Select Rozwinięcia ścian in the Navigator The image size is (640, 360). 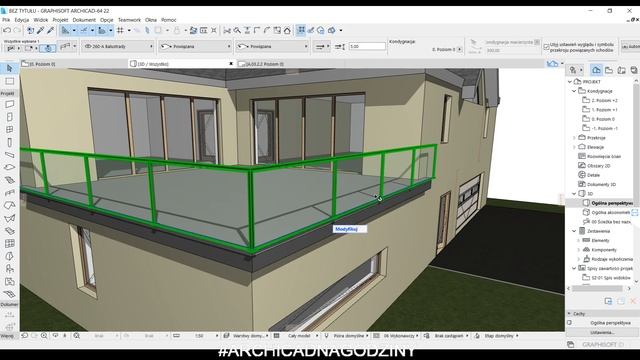pyautogui.click(x=600, y=156)
